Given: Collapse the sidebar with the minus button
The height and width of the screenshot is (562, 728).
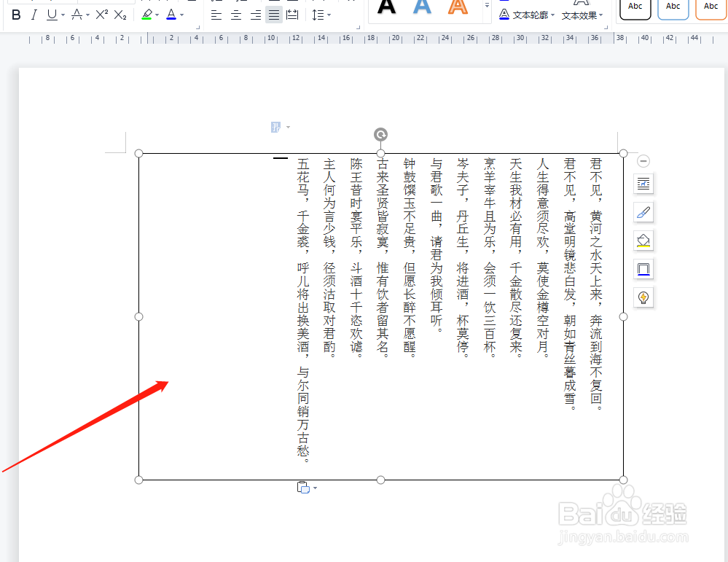Looking at the screenshot, I should 643,160.
